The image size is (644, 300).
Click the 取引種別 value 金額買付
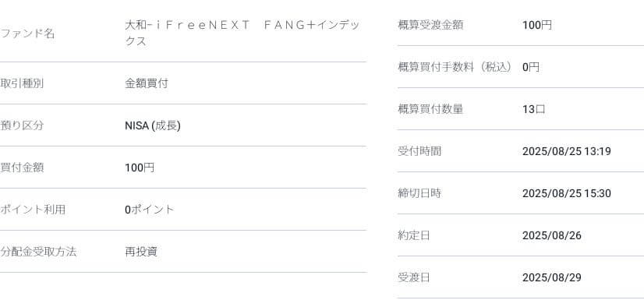pyautogui.click(x=147, y=83)
